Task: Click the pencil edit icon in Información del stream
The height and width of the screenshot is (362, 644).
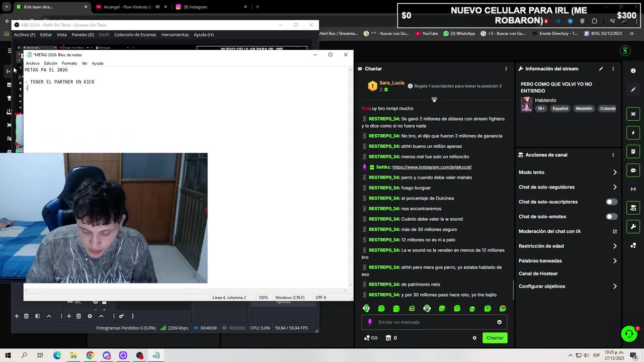Action: [601, 69]
